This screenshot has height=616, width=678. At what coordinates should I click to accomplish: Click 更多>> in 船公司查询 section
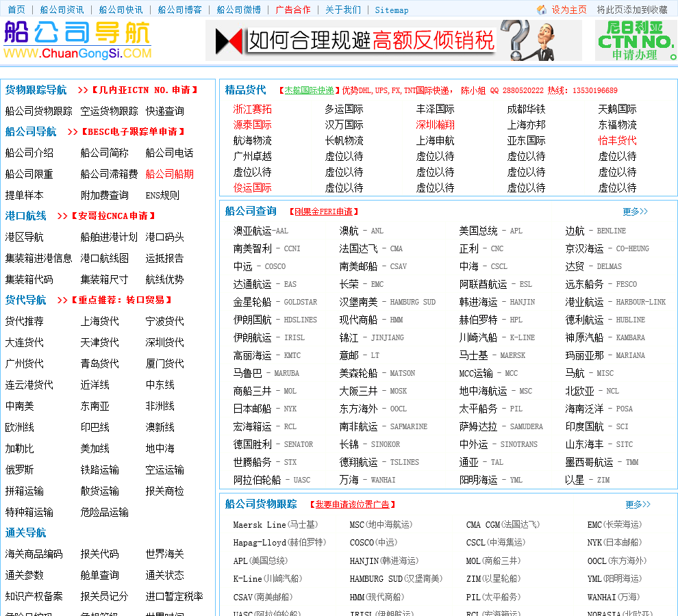[x=635, y=211]
